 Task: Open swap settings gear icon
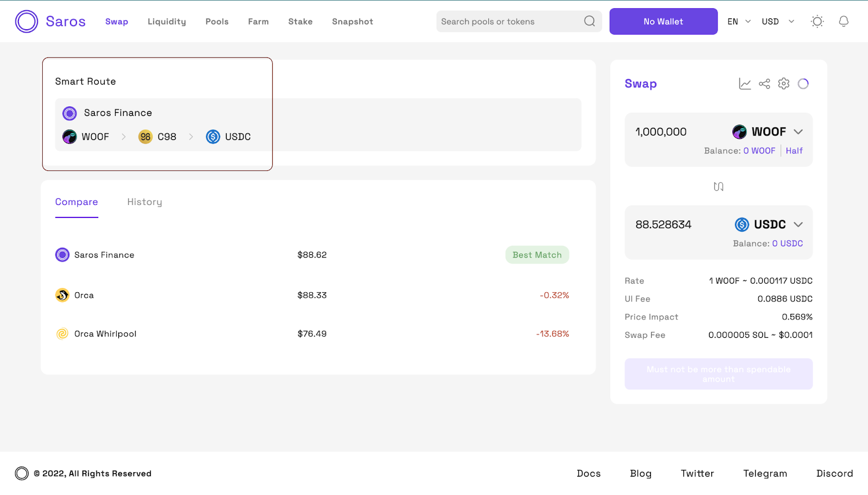coord(784,83)
